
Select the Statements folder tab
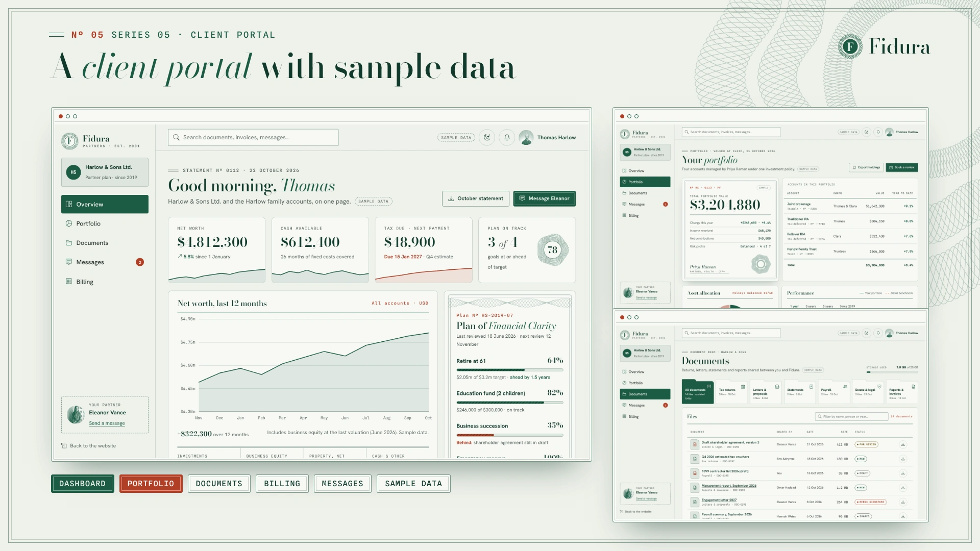800,392
